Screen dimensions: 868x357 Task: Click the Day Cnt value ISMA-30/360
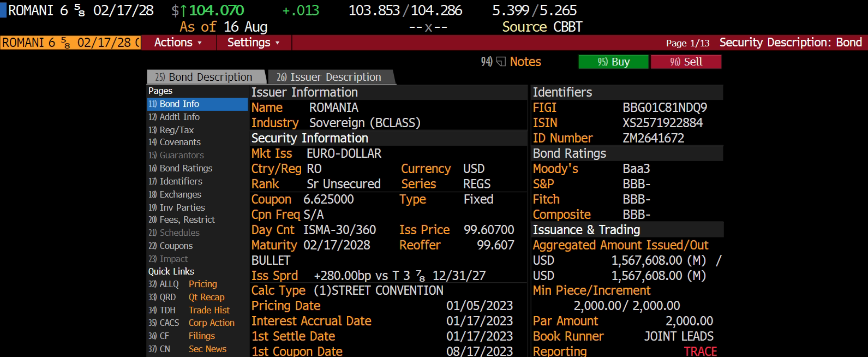[340, 230]
